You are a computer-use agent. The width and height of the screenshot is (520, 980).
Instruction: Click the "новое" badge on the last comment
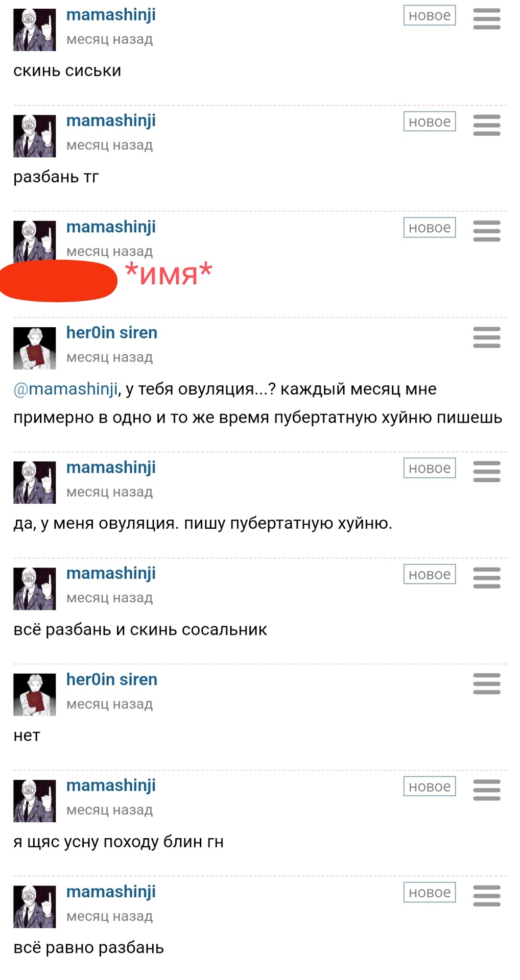tap(429, 892)
